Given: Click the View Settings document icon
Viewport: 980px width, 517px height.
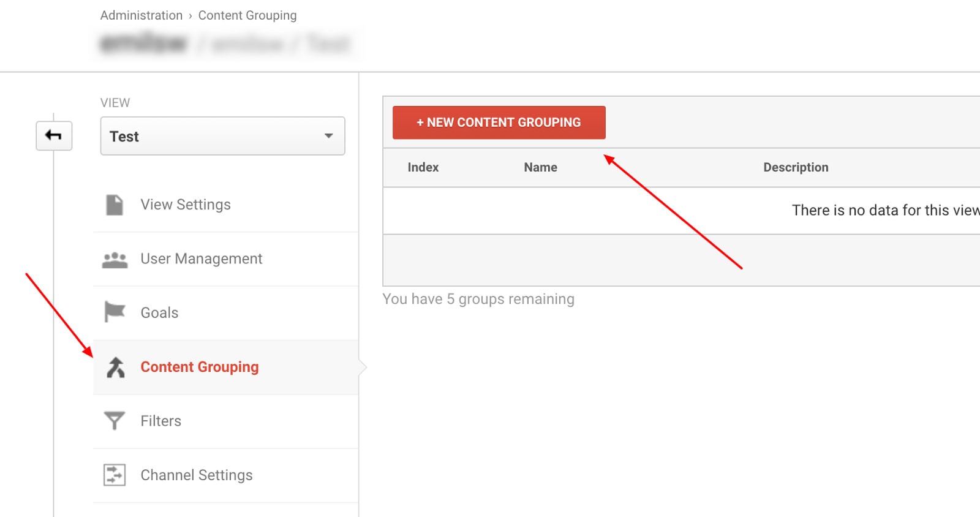Looking at the screenshot, I should click(x=115, y=205).
